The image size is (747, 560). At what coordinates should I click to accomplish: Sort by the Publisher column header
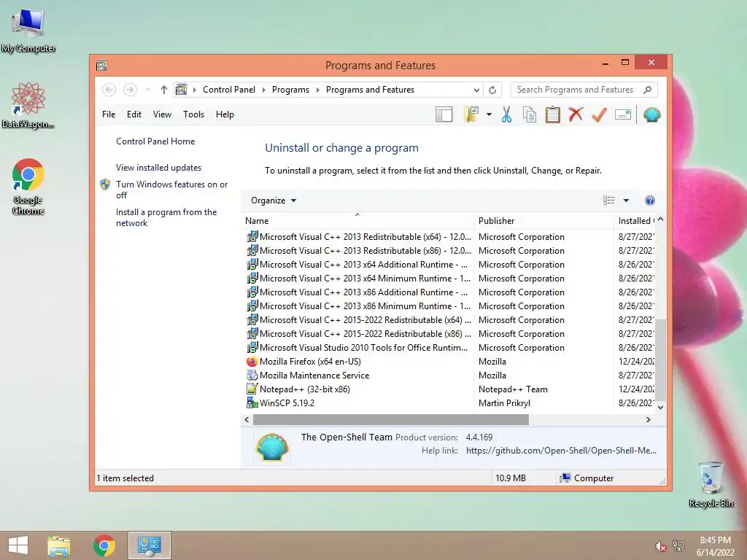[x=543, y=220]
